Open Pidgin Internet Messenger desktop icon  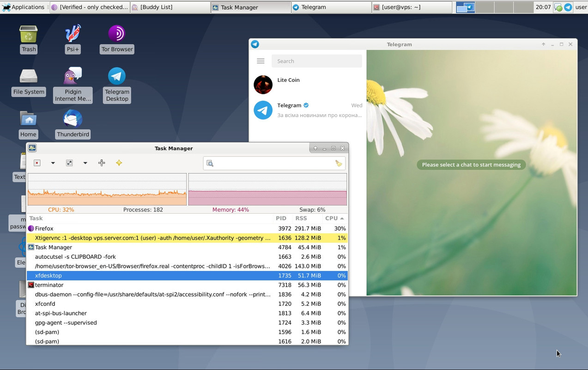73,76
